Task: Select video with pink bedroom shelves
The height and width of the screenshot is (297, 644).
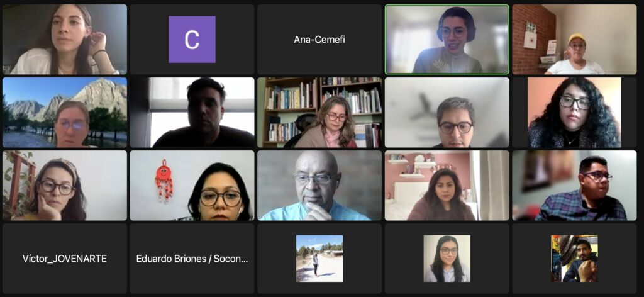Action: pyautogui.click(x=447, y=185)
